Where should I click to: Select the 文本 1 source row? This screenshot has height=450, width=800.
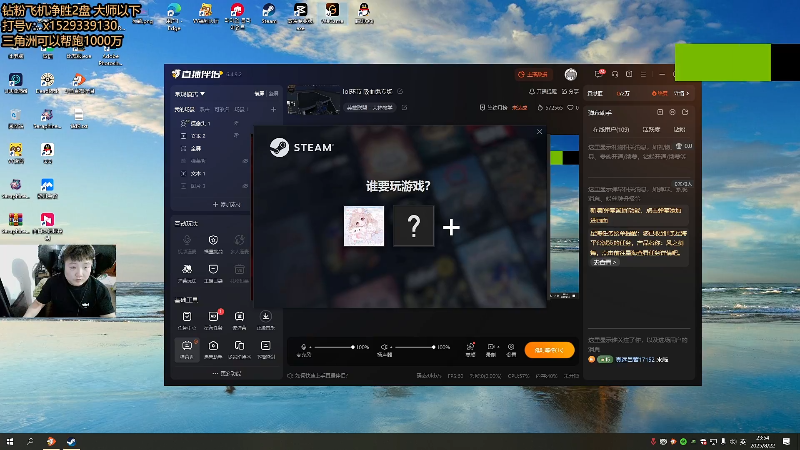[212, 173]
